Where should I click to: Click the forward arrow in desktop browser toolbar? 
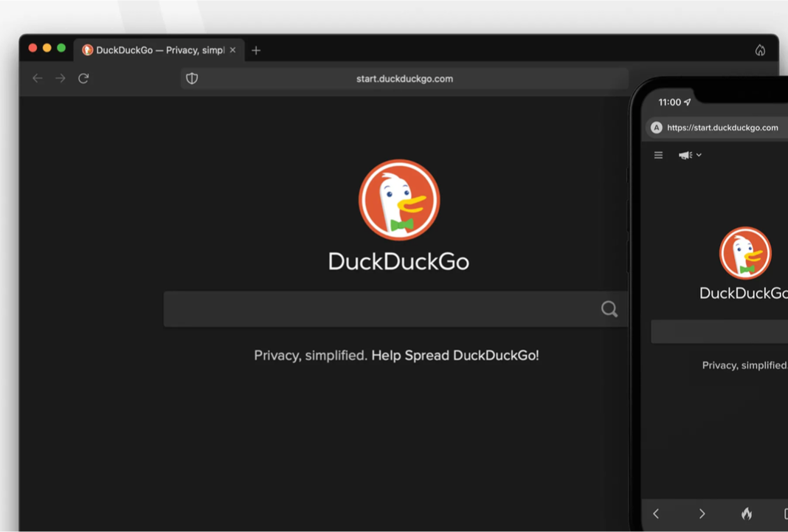tap(61, 78)
